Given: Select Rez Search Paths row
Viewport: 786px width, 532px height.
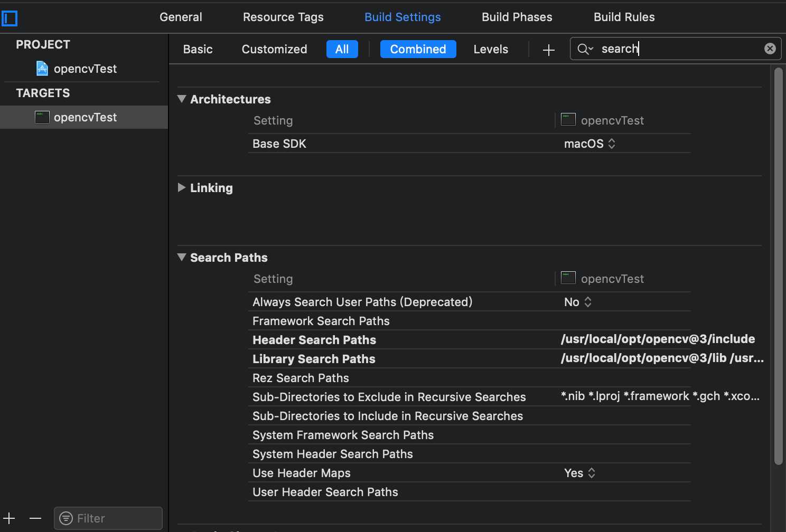Looking at the screenshot, I should click(x=469, y=378).
